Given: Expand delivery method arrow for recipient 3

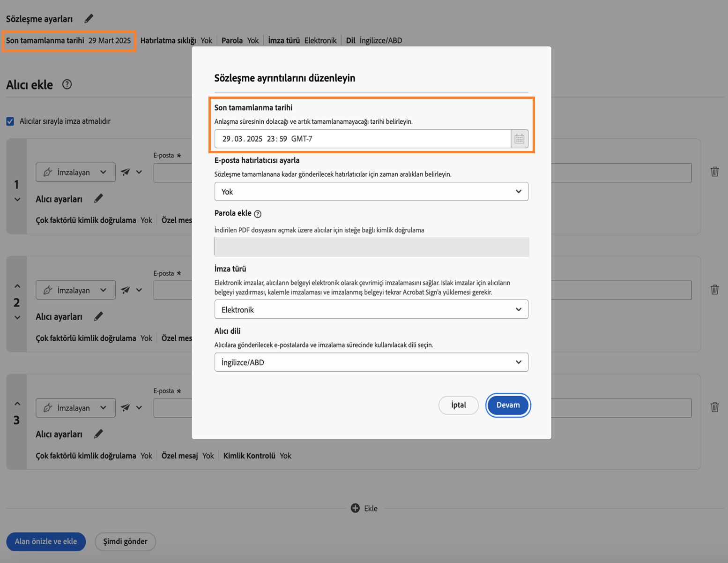Looking at the screenshot, I should (139, 408).
